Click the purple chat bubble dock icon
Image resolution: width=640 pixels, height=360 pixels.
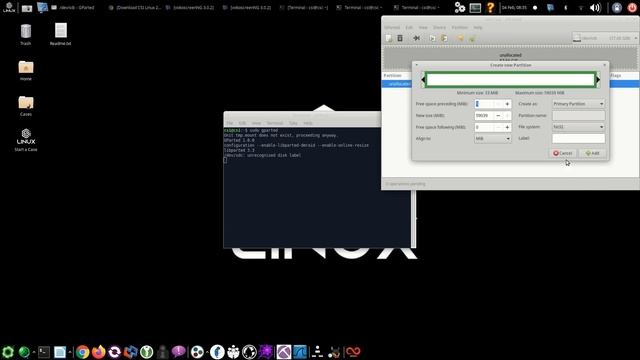[178, 352]
